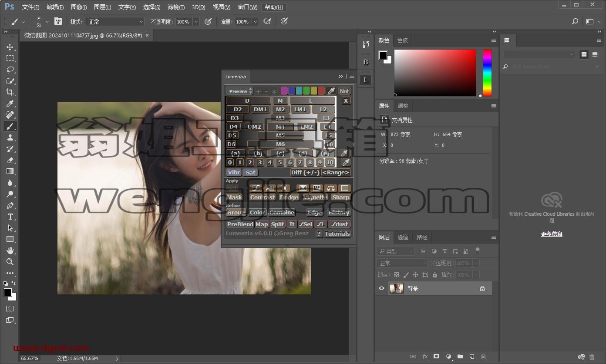This screenshot has height=364, width=606.
Task: Select the Path Selection arrow tool
Action: [10, 228]
